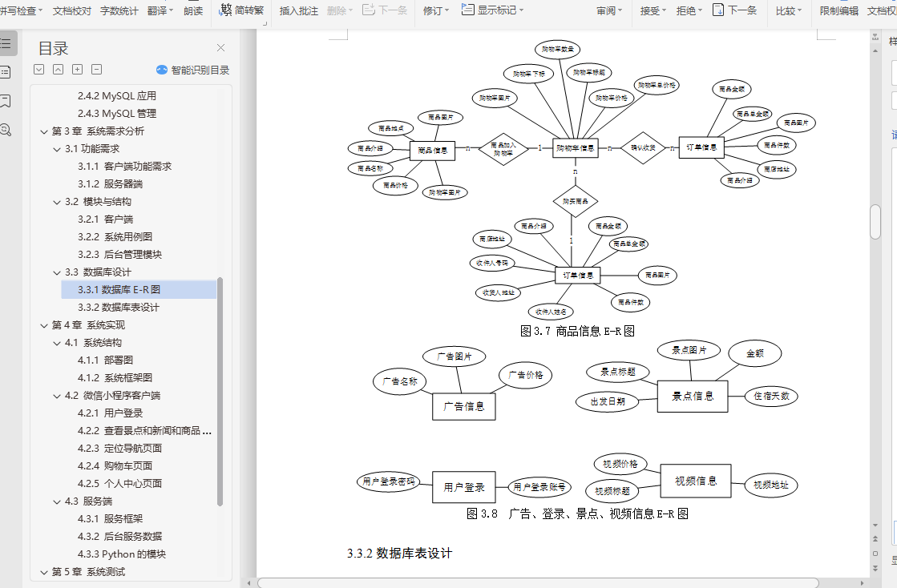Go to 2.4.2 MySQL 应用 in outline
Viewport: 897px width, 588px height.
pos(117,96)
